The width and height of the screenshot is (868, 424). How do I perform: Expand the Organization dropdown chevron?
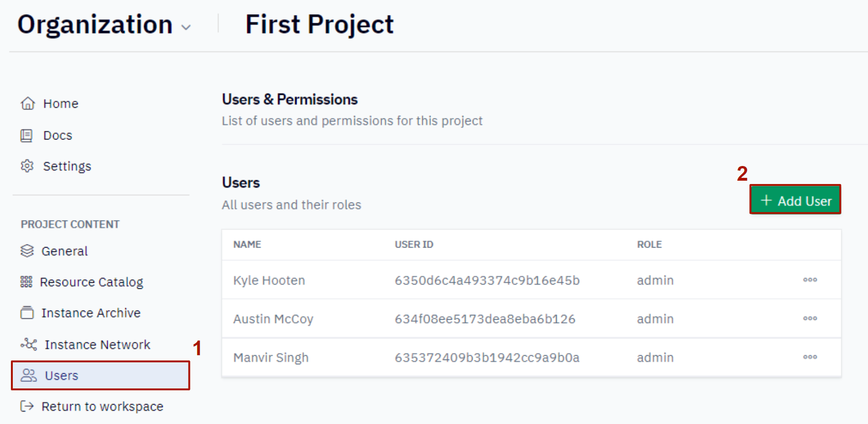tap(187, 28)
